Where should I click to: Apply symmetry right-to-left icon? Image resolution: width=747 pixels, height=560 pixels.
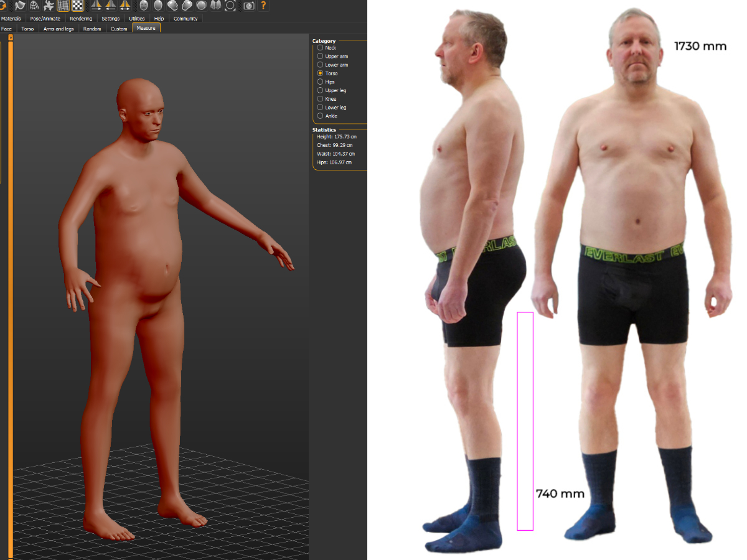(96, 6)
